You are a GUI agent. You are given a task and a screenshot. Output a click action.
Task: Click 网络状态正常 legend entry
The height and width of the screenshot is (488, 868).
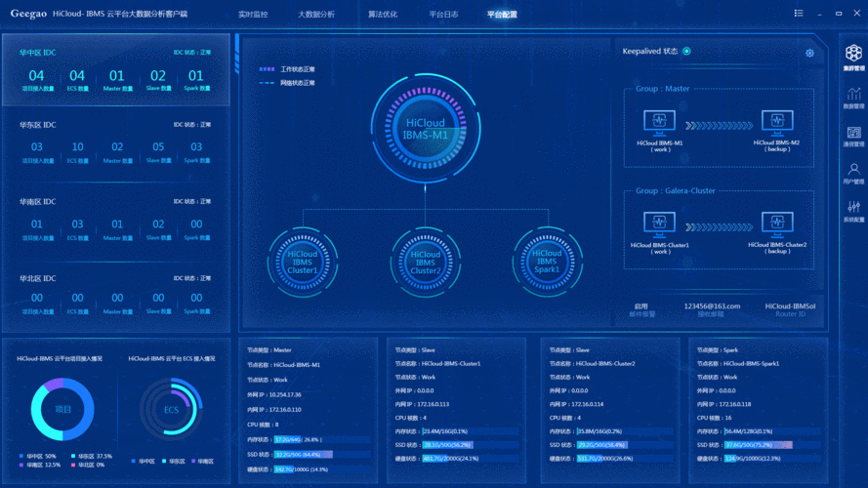point(287,83)
